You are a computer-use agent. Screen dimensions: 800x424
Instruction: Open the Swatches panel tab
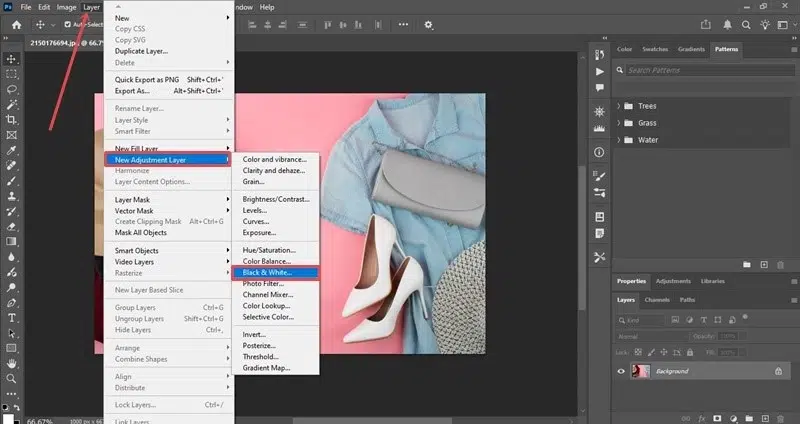(655, 49)
